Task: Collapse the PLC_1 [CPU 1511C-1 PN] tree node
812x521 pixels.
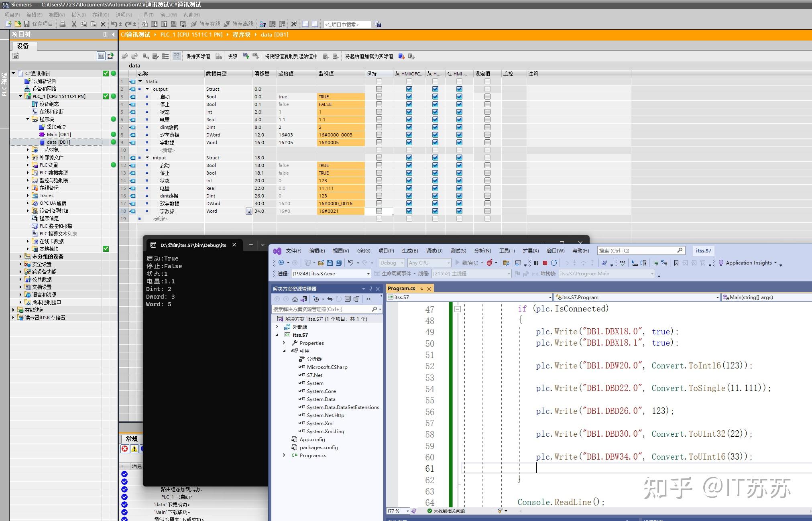Action: [x=20, y=96]
